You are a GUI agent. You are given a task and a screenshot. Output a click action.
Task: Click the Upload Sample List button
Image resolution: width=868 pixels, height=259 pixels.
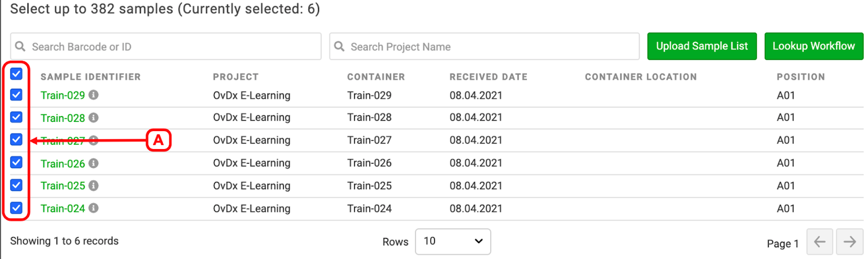coord(702,46)
